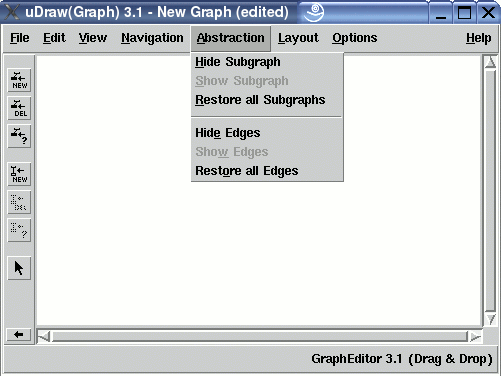Screen dimensions: 501x376
Task: Choose Show Subgraph menu entry
Action: tap(267, 81)
